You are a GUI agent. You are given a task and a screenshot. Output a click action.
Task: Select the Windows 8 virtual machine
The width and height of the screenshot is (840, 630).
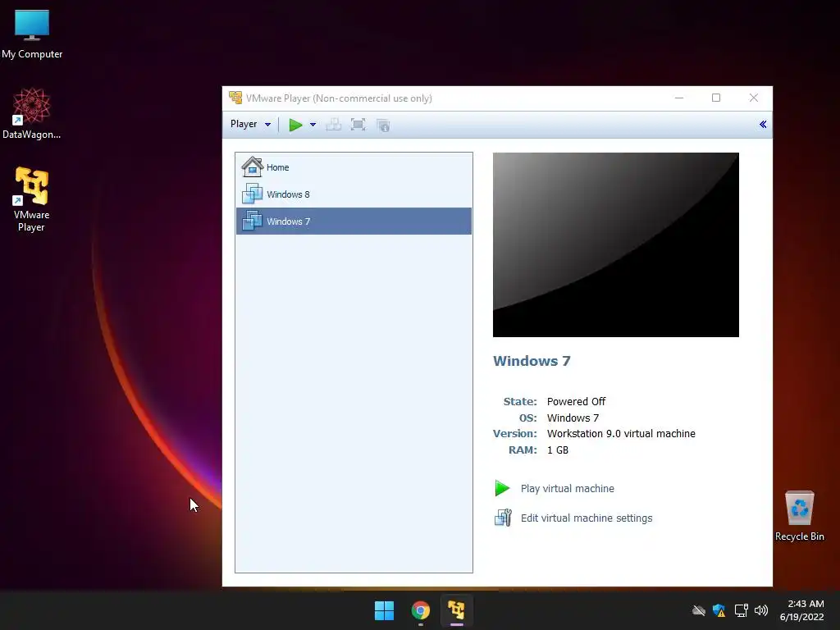tap(354, 194)
